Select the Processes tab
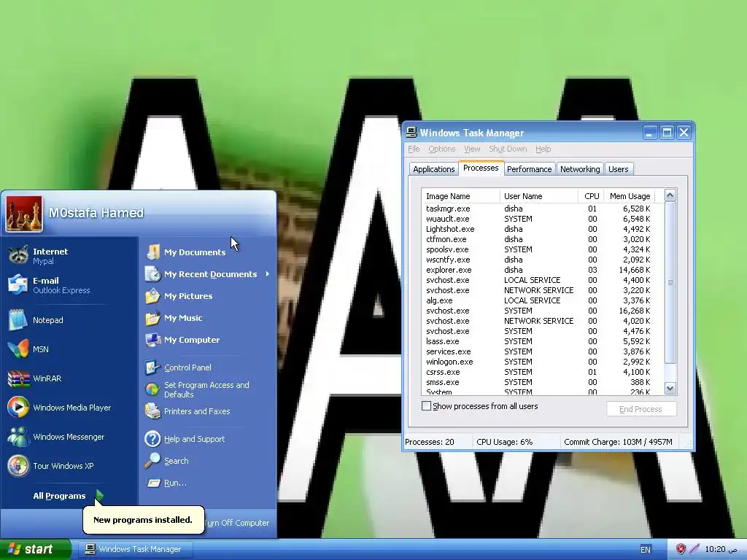 (481, 168)
